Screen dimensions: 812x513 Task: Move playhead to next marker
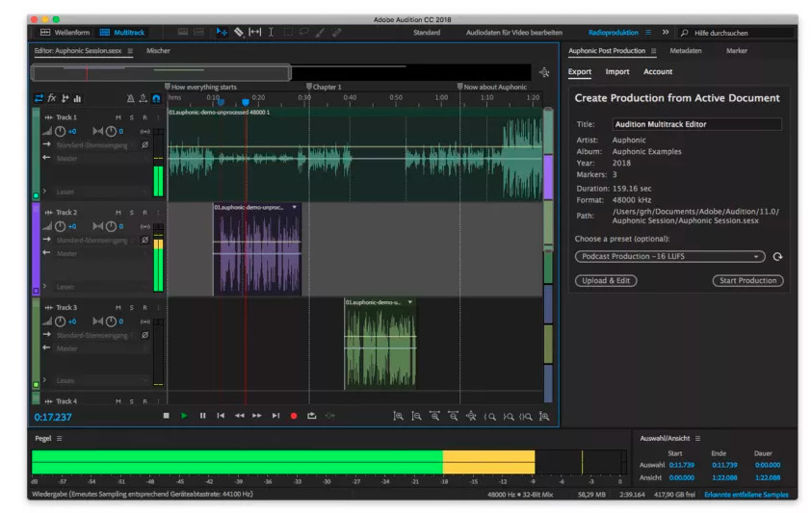(275, 416)
